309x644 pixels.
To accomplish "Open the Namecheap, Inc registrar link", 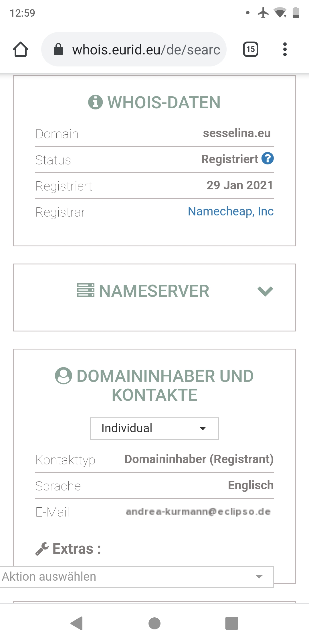I will coord(231,211).
